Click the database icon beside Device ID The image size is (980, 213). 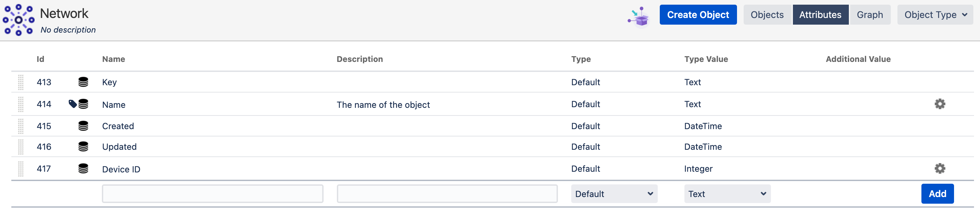[x=83, y=168]
